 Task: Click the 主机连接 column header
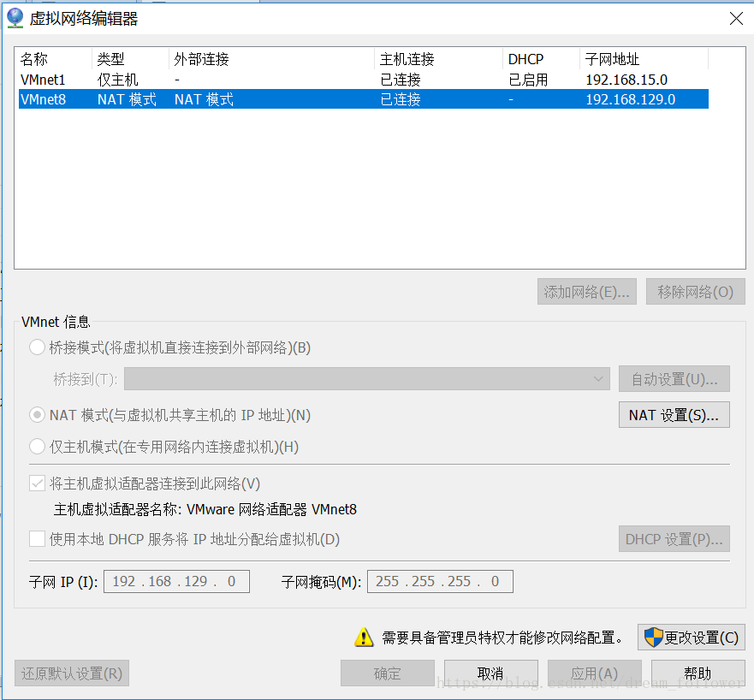(407, 59)
